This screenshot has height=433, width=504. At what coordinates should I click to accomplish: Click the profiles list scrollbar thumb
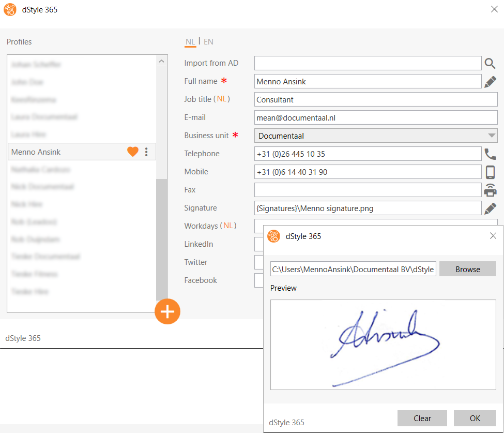pos(161,240)
